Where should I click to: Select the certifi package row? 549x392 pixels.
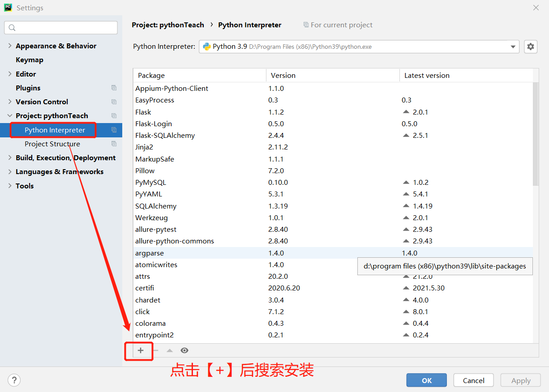pos(333,288)
